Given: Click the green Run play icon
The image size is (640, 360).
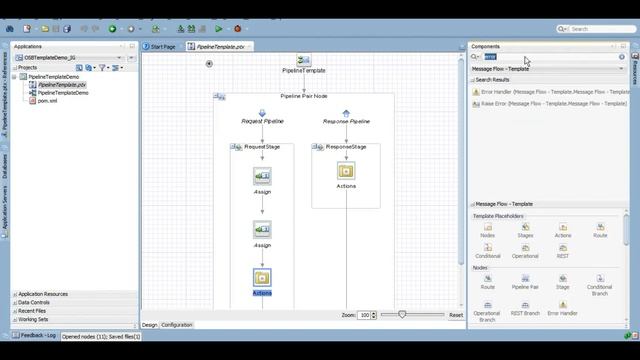Looking at the screenshot, I should tap(219, 29).
